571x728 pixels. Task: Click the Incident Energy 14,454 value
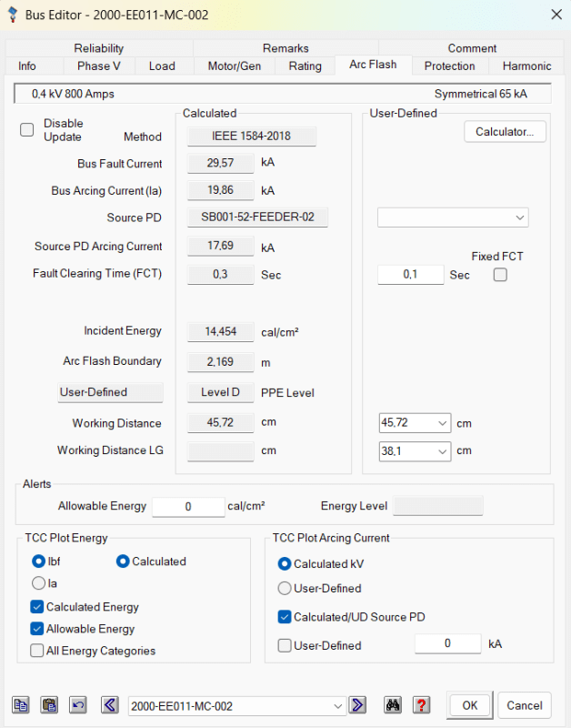click(220, 331)
